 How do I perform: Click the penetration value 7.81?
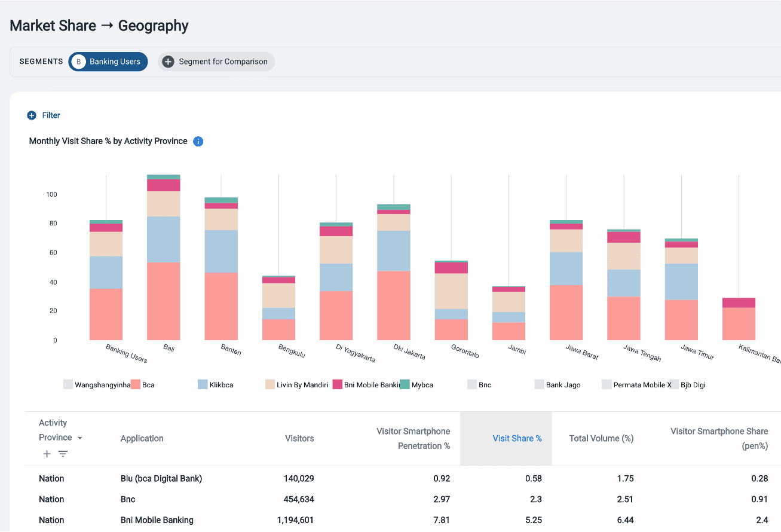pos(442,520)
